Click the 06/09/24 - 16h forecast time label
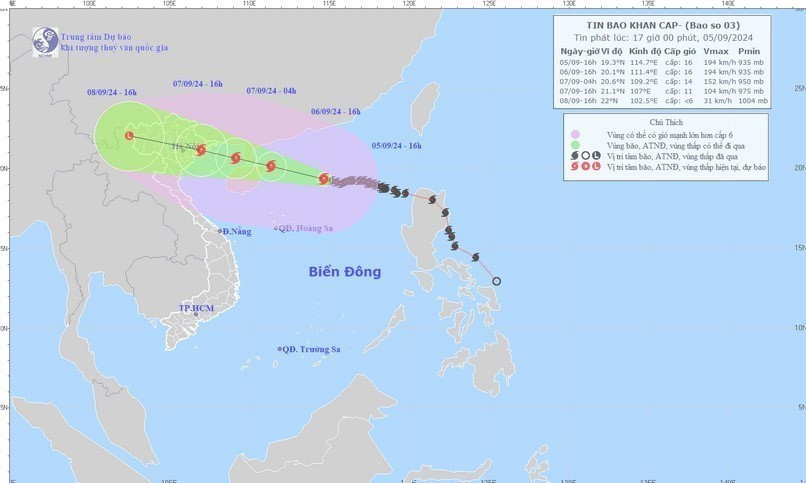Viewport: 806px width, 483px height. tap(336, 112)
